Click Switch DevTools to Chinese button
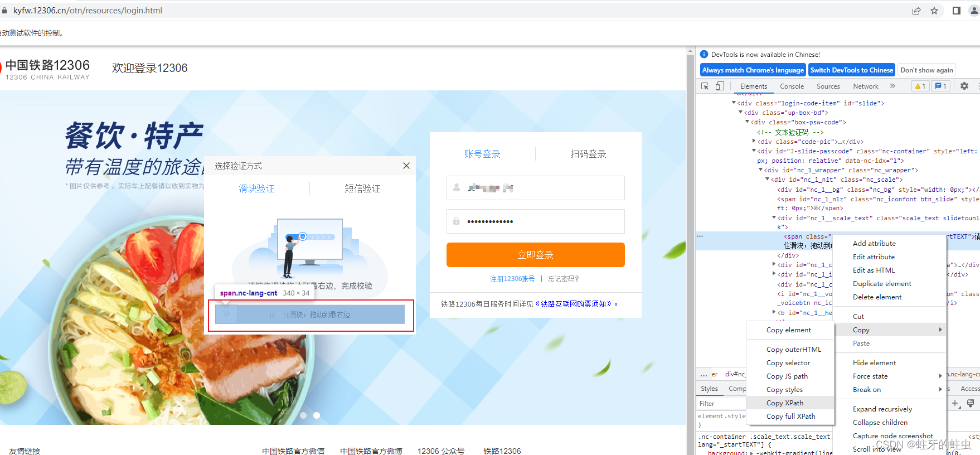 [852, 70]
